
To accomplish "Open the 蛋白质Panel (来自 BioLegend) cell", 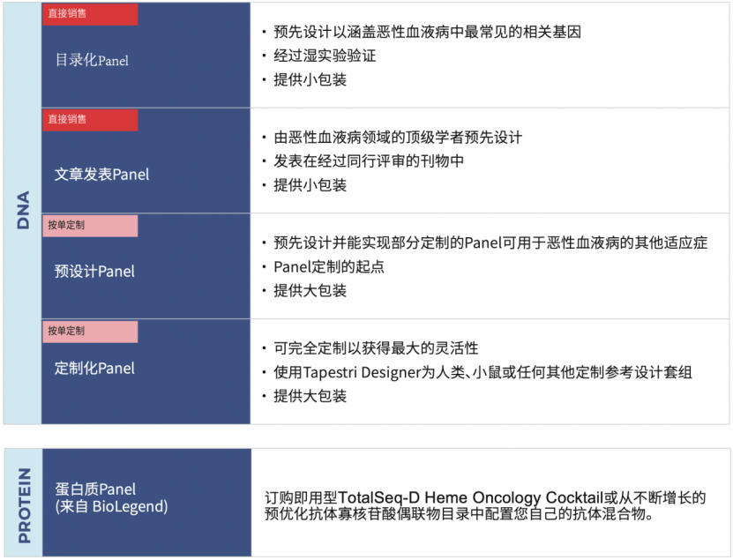I will pyautogui.click(x=146, y=503).
